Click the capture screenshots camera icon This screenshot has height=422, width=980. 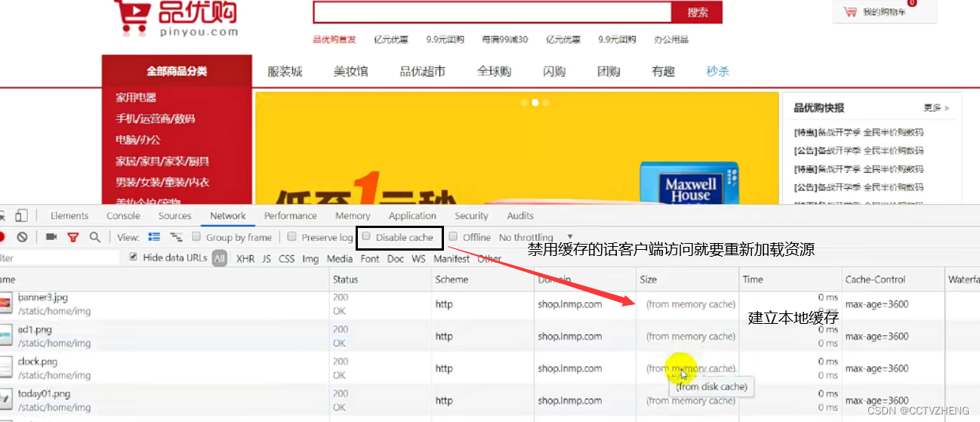coord(51,237)
